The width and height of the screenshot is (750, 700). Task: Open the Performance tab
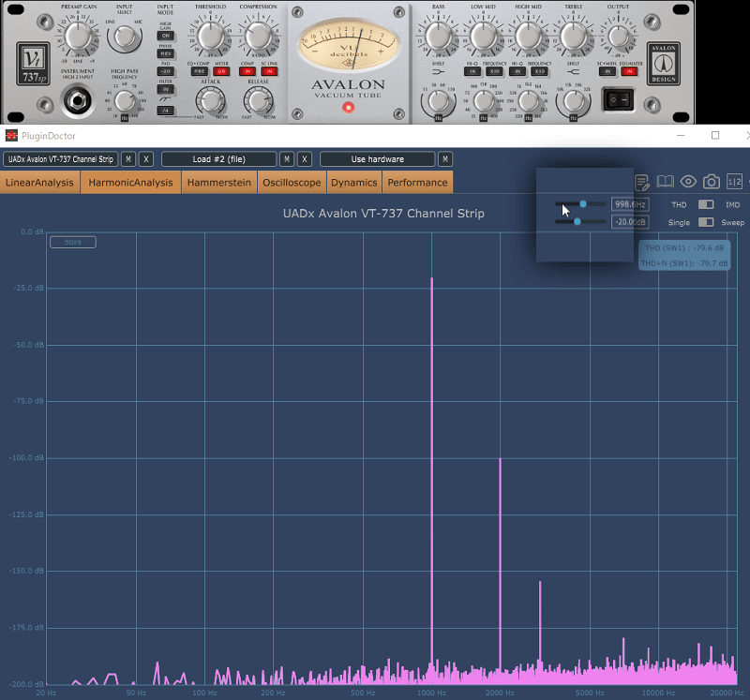point(417,182)
